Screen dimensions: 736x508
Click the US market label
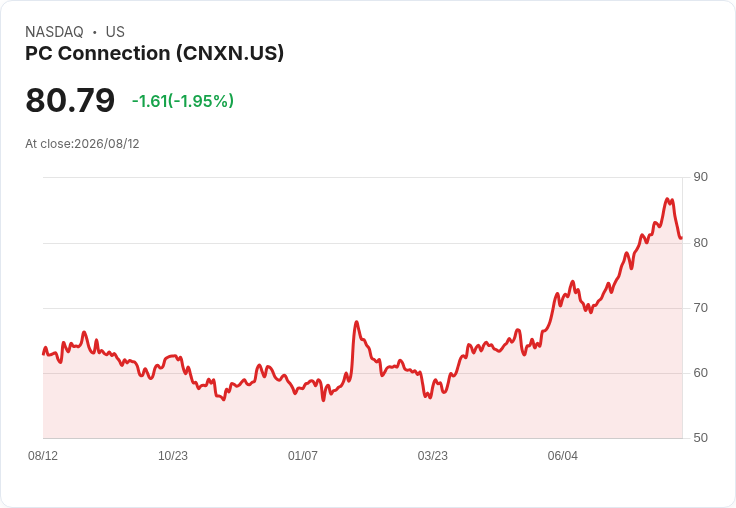[x=115, y=32]
